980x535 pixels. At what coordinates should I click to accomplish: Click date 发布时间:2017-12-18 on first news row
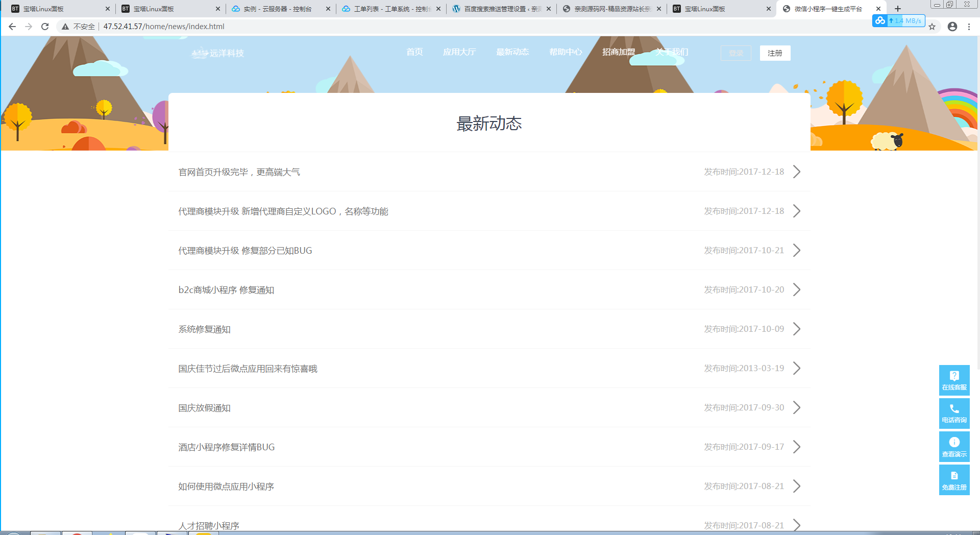point(744,172)
